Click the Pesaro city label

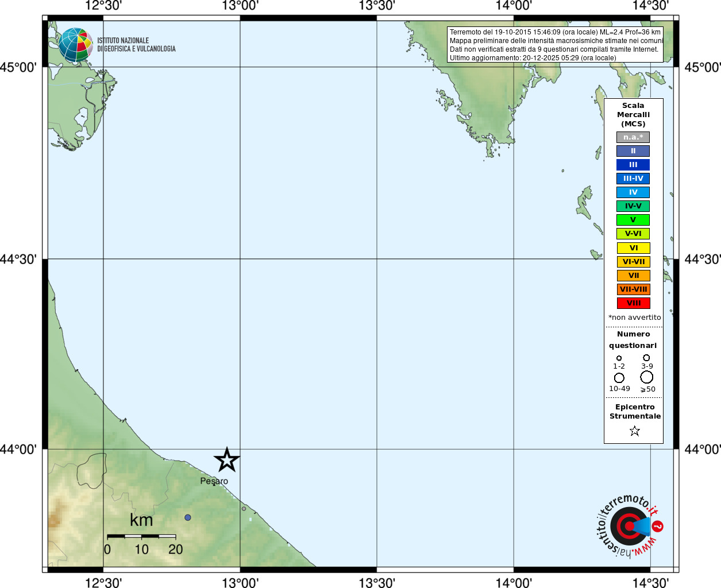coord(214,481)
